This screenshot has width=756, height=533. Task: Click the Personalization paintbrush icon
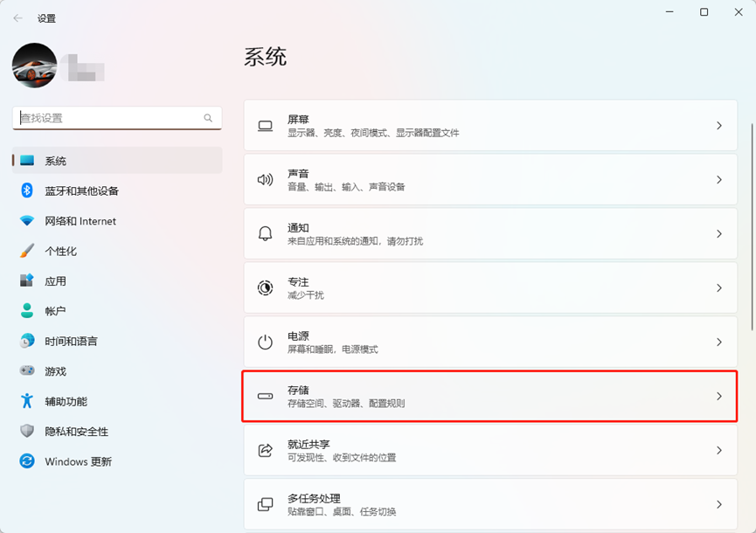click(x=27, y=251)
